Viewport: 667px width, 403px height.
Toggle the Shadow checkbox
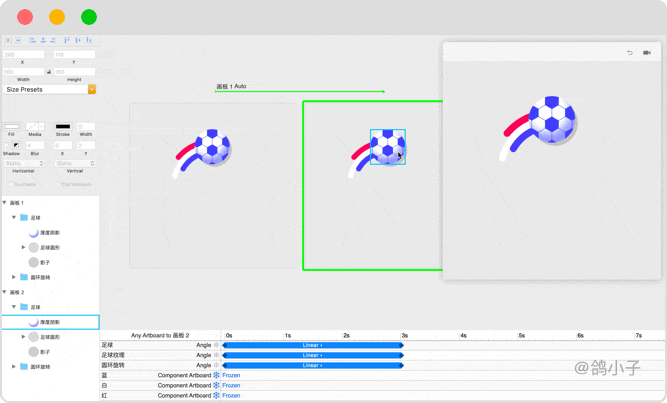click(x=6, y=145)
